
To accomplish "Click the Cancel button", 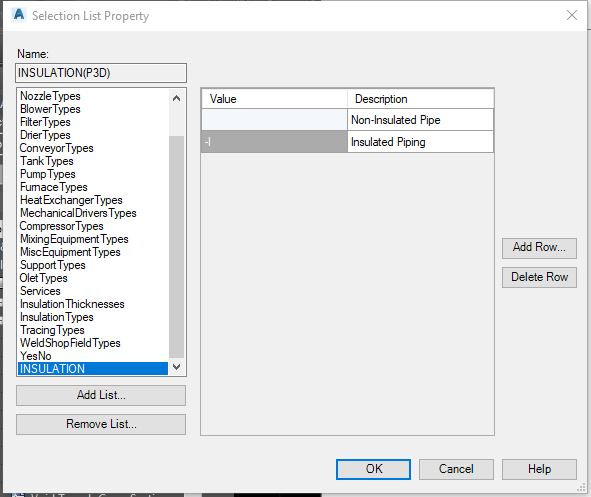I will pos(456,469).
